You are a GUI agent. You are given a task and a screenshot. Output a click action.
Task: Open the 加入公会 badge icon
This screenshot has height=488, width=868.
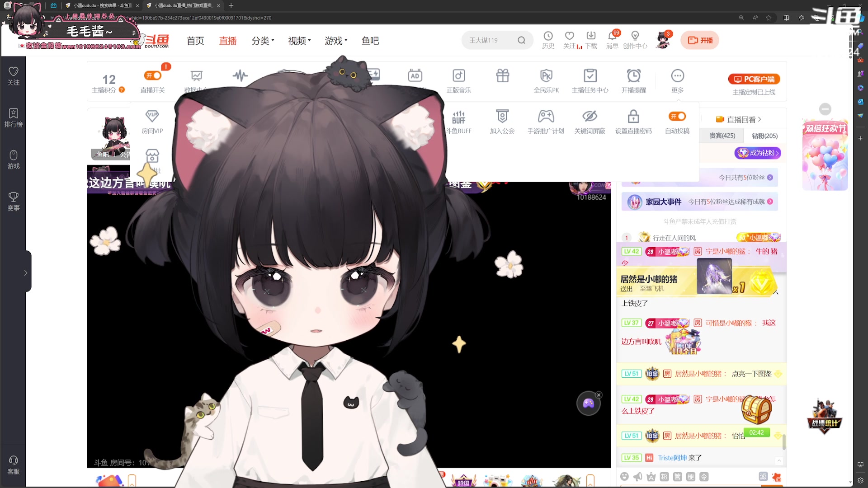502,122
